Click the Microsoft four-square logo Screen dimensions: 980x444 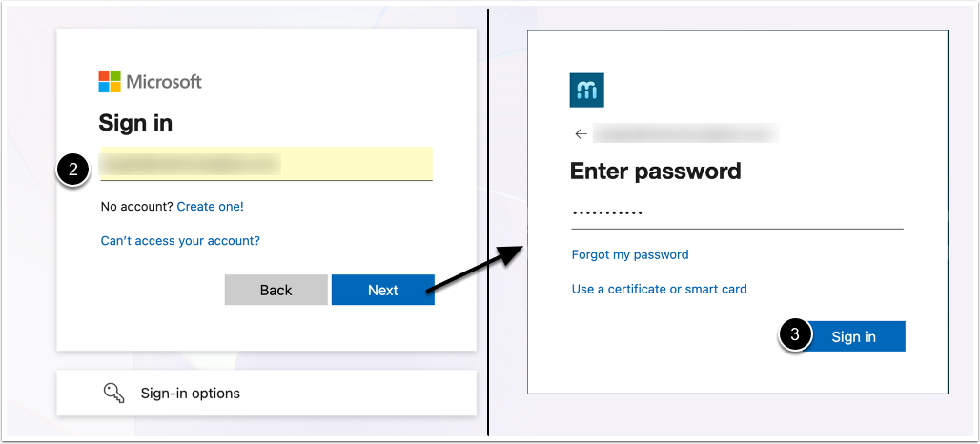point(110,82)
